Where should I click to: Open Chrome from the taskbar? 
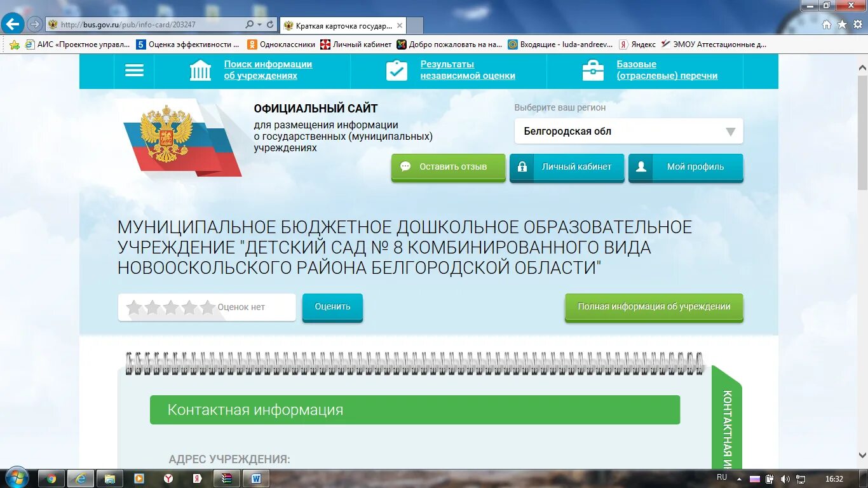(51, 478)
